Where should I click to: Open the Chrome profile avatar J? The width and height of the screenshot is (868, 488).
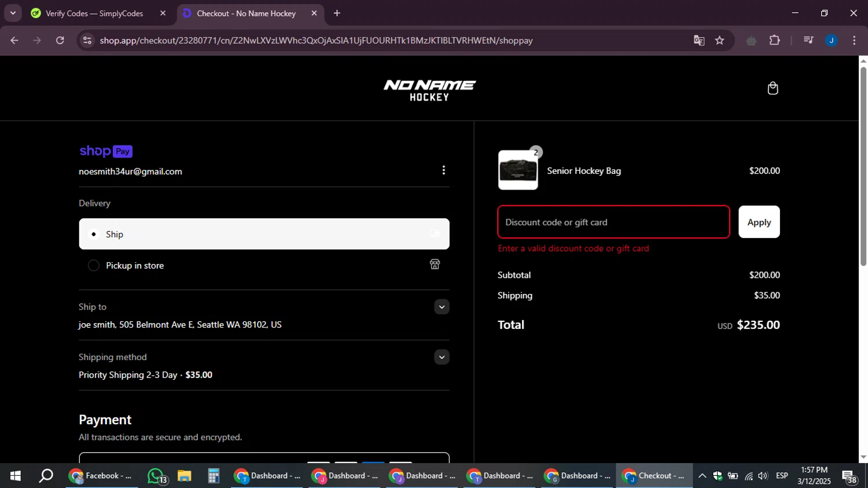coord(832,41)
